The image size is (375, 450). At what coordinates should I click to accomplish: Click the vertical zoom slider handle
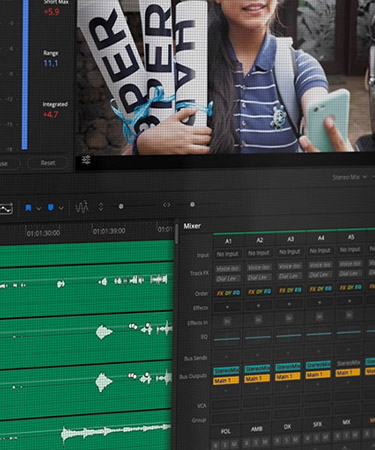(x=121, y=207)
